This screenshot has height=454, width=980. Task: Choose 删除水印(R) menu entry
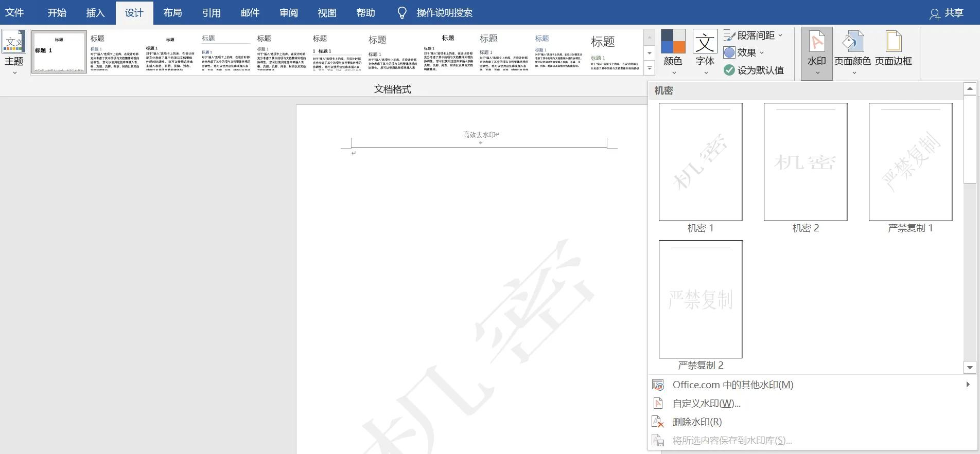point(812,422)
